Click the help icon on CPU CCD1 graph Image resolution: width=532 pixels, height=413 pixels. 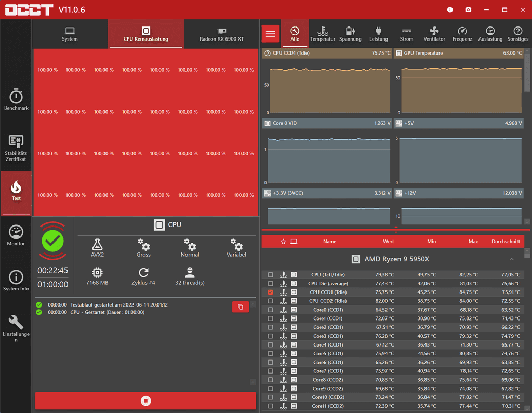tap(268, 54)
